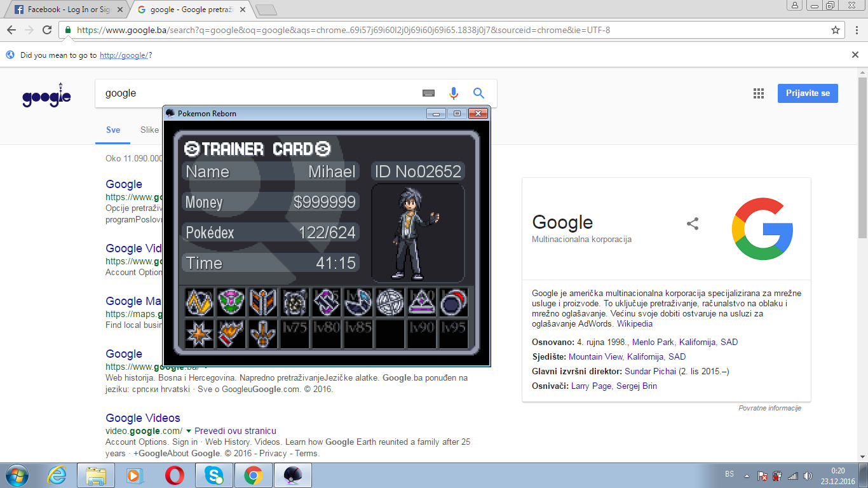Screen dimensions: 868x488
Task: Open the first Google result title
Action: pos(124,184)
